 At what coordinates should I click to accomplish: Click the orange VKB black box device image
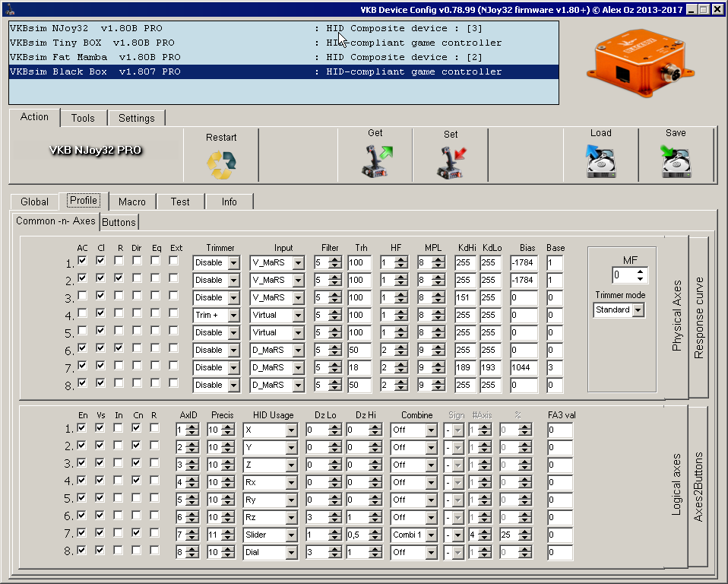[x=641, y=62]
